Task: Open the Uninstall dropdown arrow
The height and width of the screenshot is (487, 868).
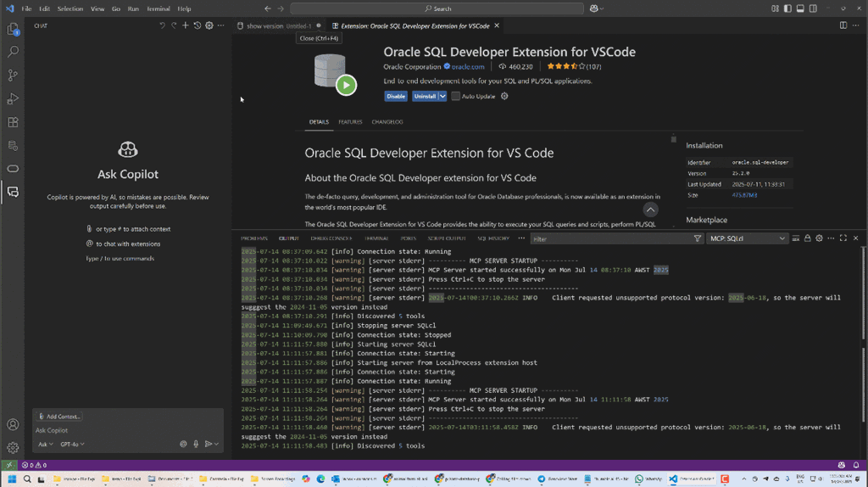Action: 442,96
